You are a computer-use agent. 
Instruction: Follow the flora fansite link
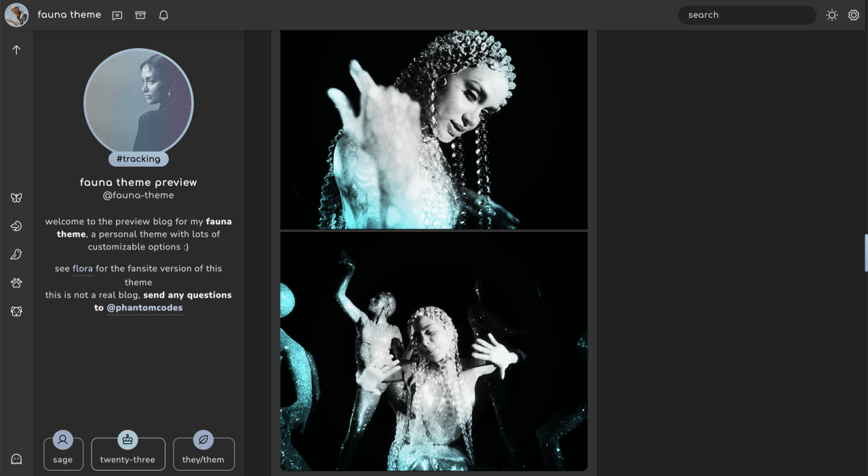(x=82, y=269)
